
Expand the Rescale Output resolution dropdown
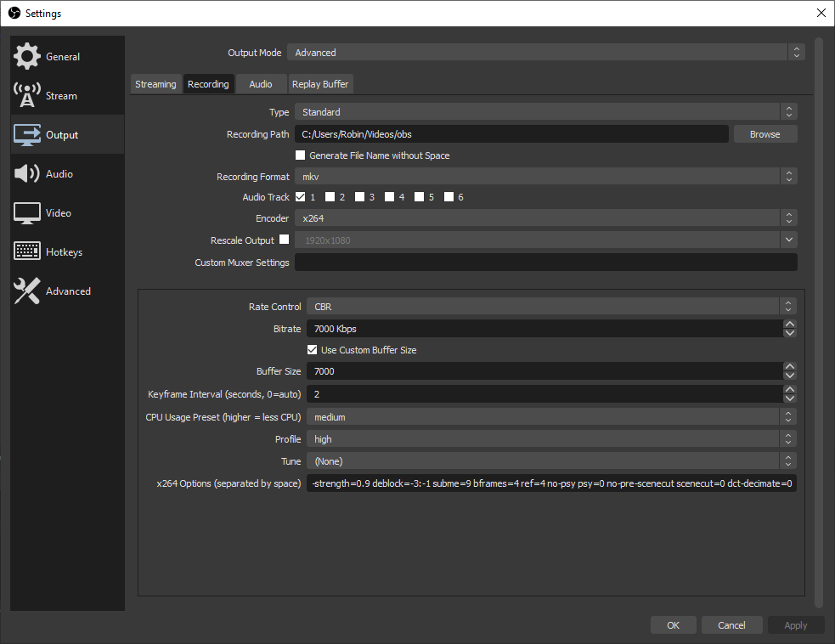pos(788,240)
